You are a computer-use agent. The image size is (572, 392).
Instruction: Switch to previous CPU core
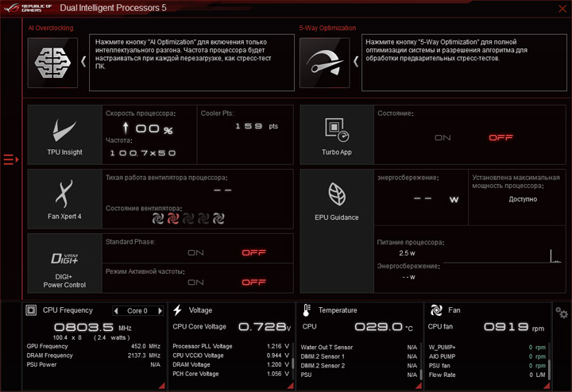[x=116, y=311]
